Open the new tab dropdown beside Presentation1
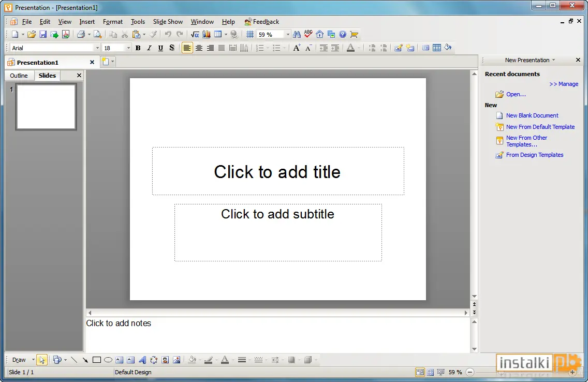The image size is (588, 382). (x=112, y=62)
